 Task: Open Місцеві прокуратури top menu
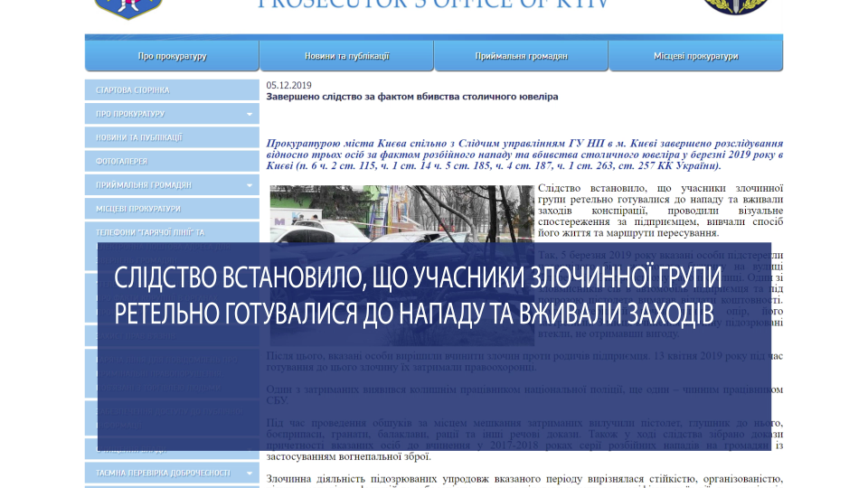696,56
